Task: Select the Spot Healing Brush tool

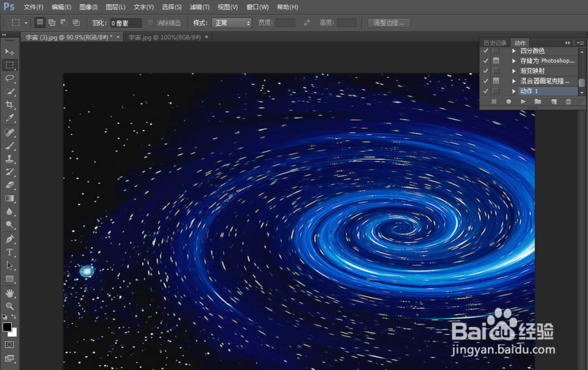Action: (9, 132)
